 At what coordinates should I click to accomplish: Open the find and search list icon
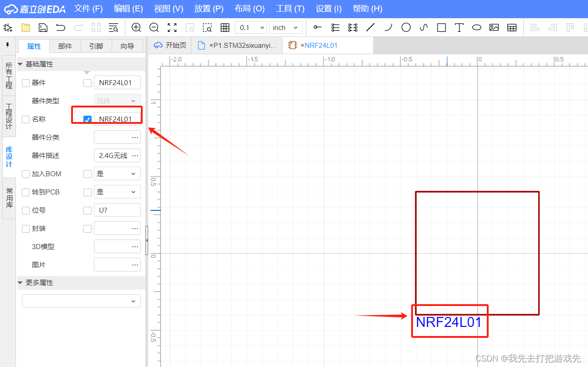[113, 28]
